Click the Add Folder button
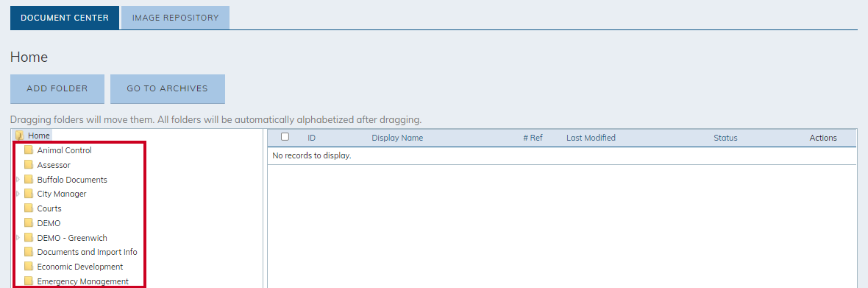The height and width of the screenshot is (288, 868). point(57,88)
